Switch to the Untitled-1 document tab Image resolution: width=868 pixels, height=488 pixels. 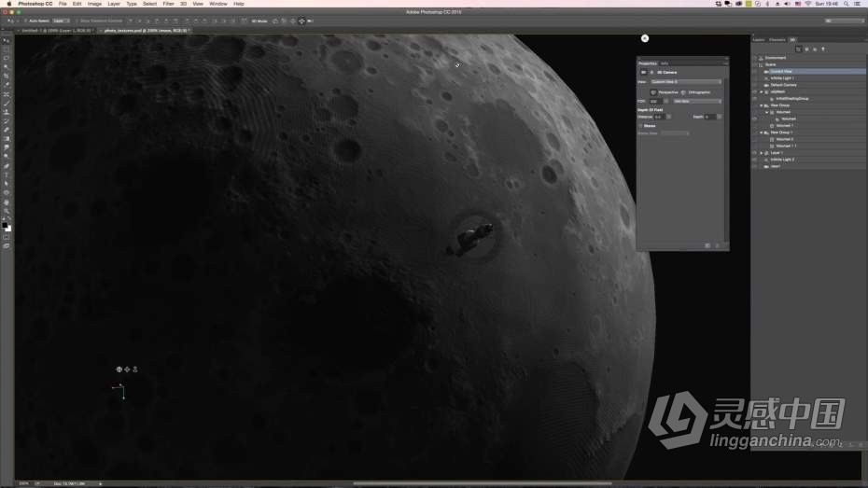click(x=57, y=31)
